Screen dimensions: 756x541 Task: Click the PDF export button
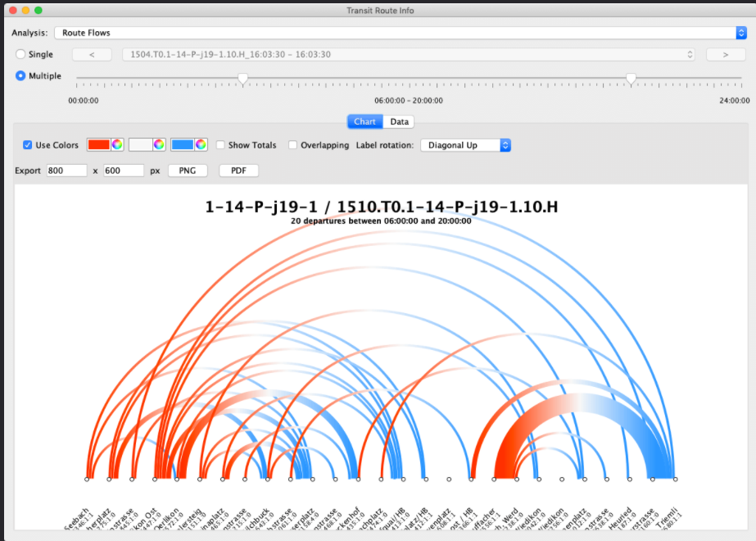click(238, 170)
